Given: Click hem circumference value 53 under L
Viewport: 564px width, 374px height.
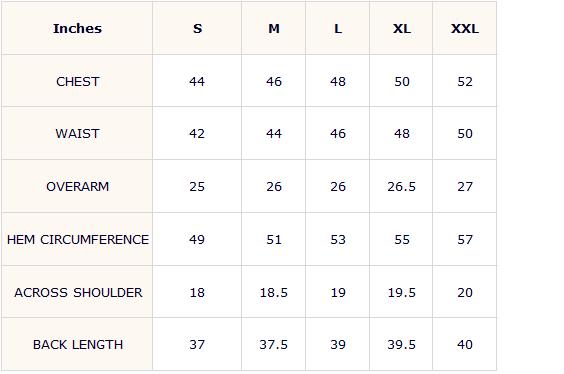Looking at the screenshot, I should (338, 240).
